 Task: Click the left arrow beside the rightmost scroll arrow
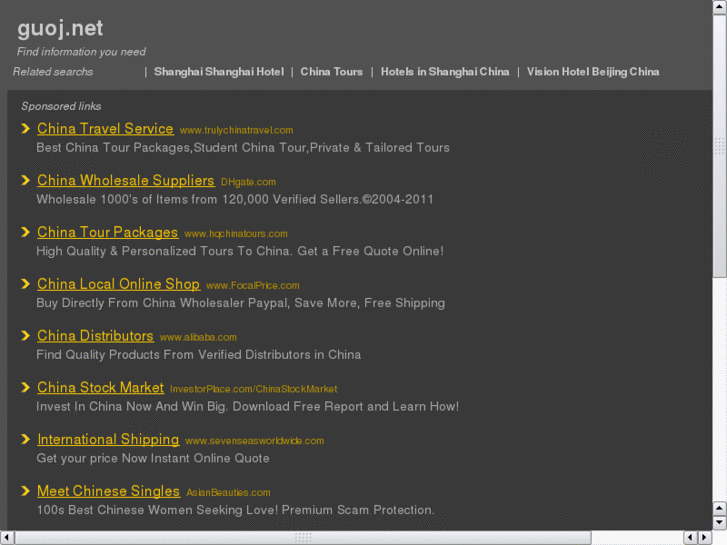click(691, 538)
